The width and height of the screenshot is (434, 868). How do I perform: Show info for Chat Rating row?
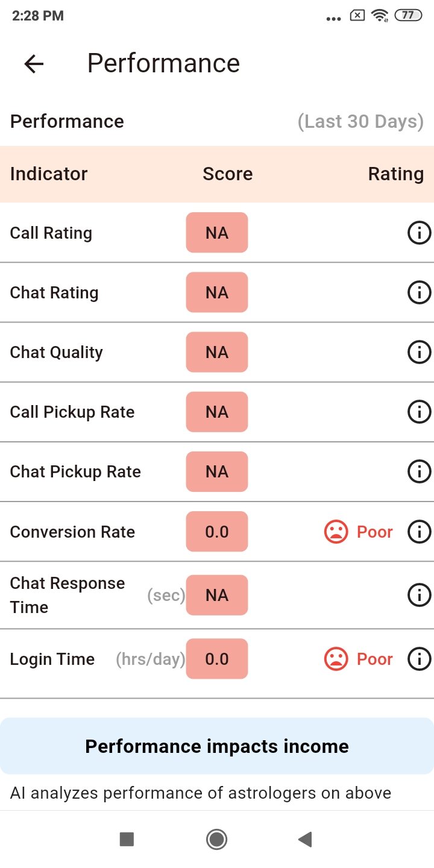(419, 292)
